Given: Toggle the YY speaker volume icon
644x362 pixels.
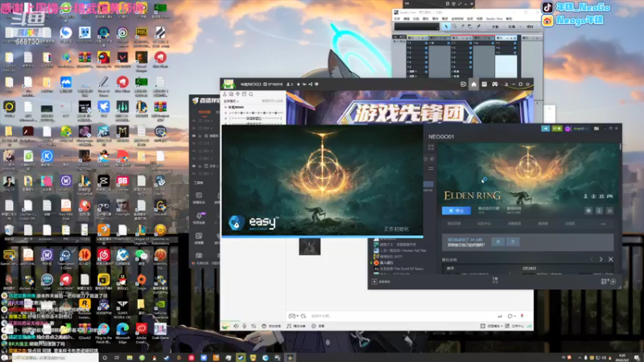Looking at the screenshot, I should coord(236,326).
